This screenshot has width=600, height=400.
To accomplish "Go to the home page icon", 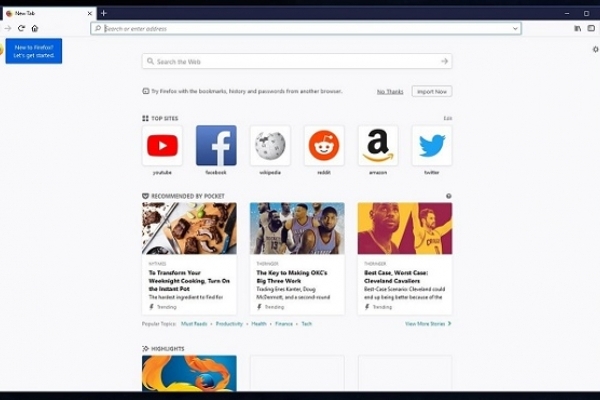I will click(35, 28).
